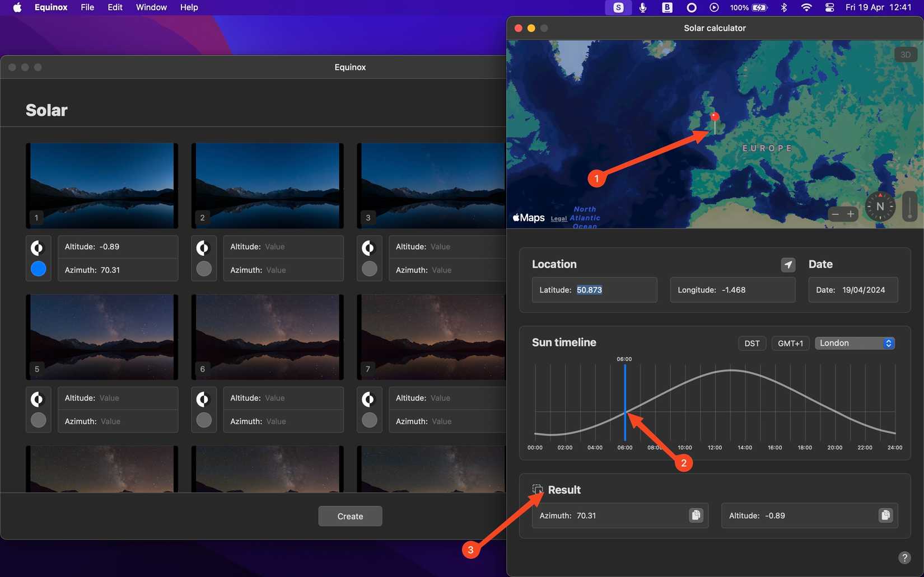Click the current location arrow icon in Location
This screenshot has height=577, width=924.
click(788, 265)
